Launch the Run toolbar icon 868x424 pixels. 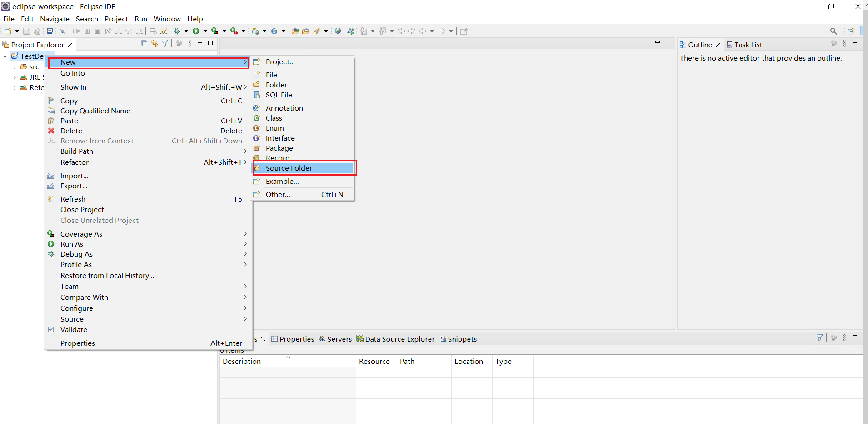[x=197, y=30]
